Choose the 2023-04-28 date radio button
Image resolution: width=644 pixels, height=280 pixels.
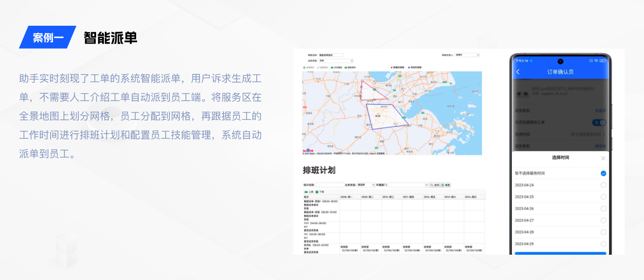[603, 232]
